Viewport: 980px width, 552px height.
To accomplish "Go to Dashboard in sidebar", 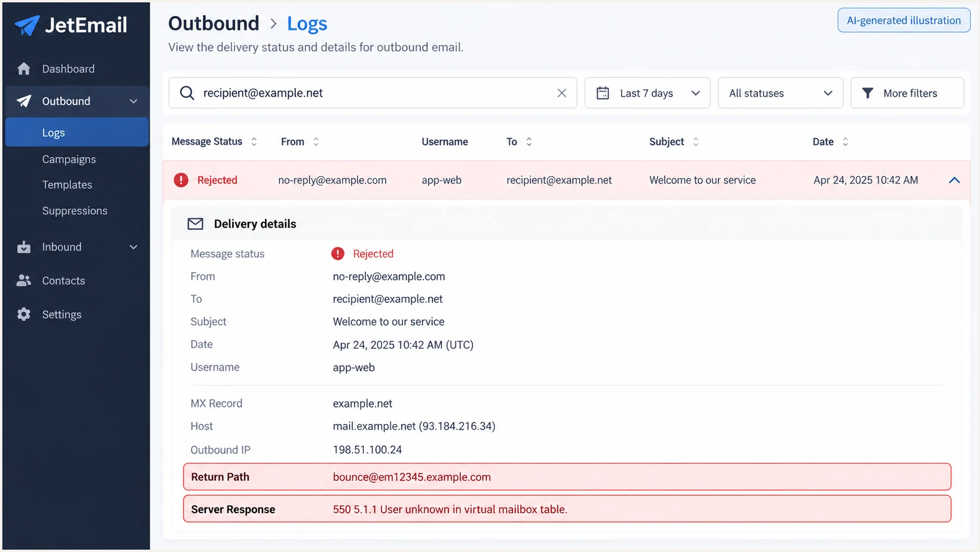I will [68, 69].
